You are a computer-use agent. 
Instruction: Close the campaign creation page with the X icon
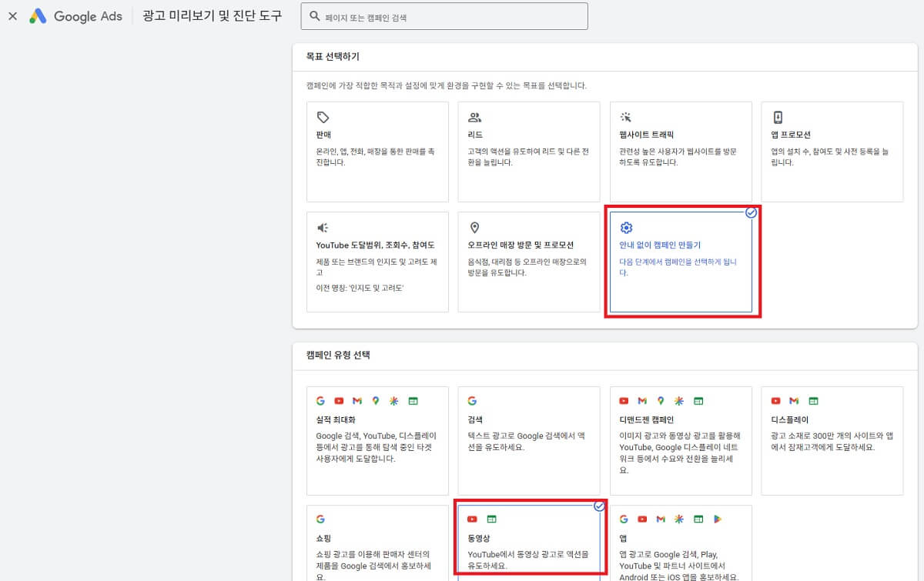12,16
